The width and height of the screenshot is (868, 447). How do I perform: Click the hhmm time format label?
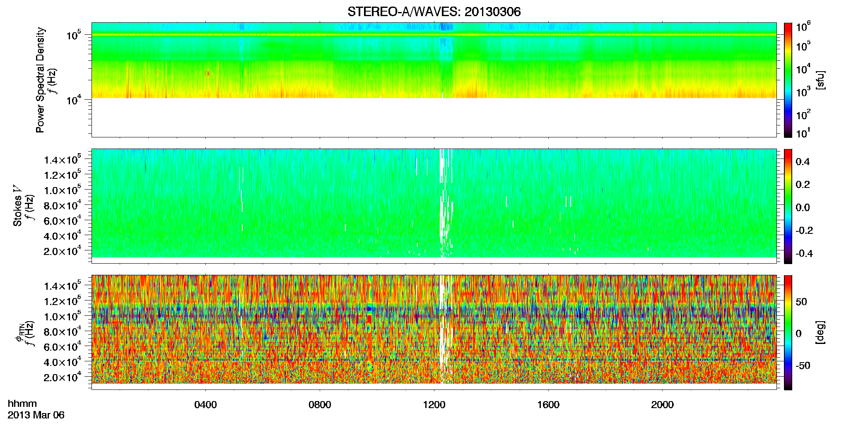pos(22,404)
